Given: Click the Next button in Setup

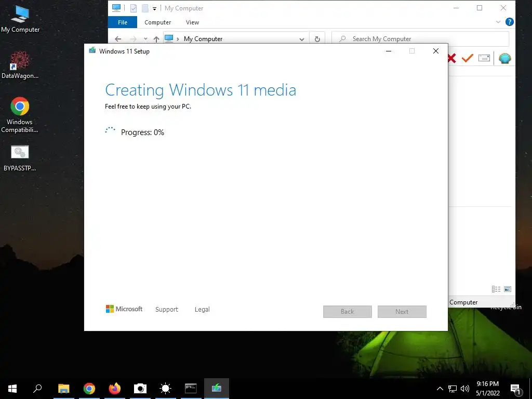Looking at the screenshot, I should pos(402,312).
